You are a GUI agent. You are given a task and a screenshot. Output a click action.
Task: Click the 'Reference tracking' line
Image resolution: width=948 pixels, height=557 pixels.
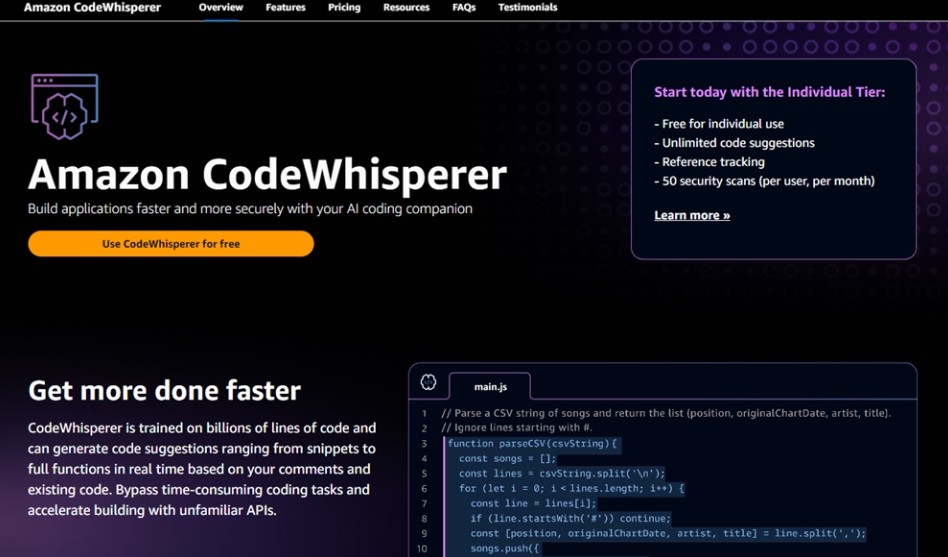coord(709,162)
